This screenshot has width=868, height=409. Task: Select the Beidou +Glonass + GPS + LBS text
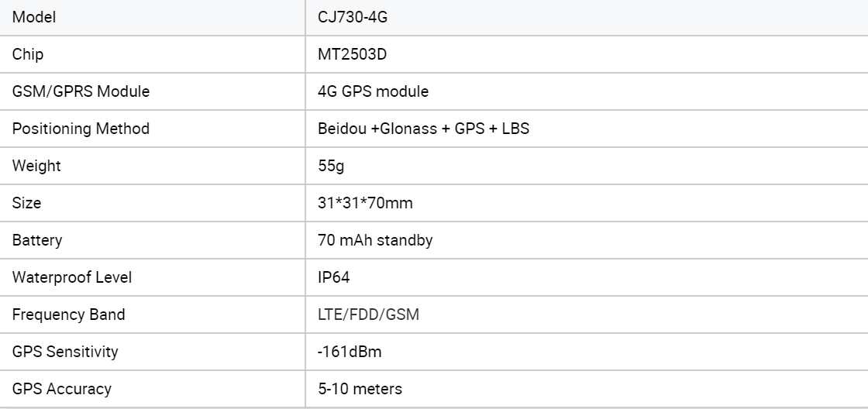point(423,129)
